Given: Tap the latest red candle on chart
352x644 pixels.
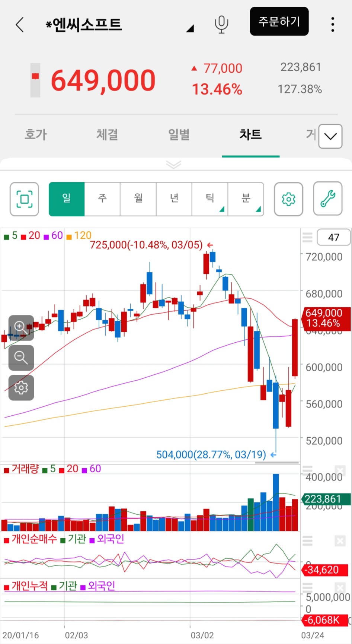Looking at the screenshot, I should pyautogui.click(x=295, y=348).
